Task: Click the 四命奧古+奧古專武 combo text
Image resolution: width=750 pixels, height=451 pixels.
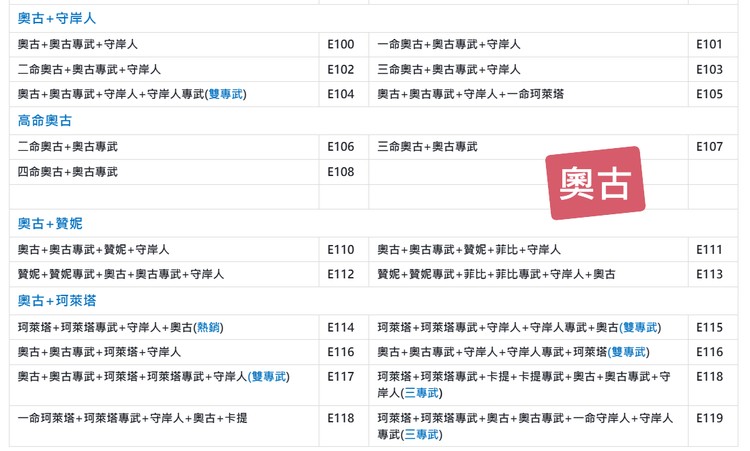Action: click(x=68, y=172)
